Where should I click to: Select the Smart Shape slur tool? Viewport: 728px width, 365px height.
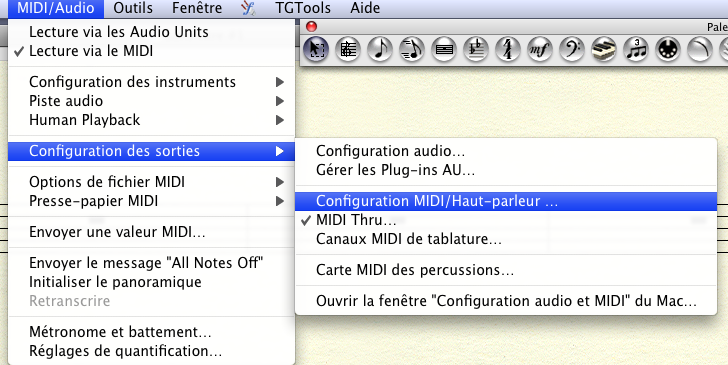pos(700,49)
